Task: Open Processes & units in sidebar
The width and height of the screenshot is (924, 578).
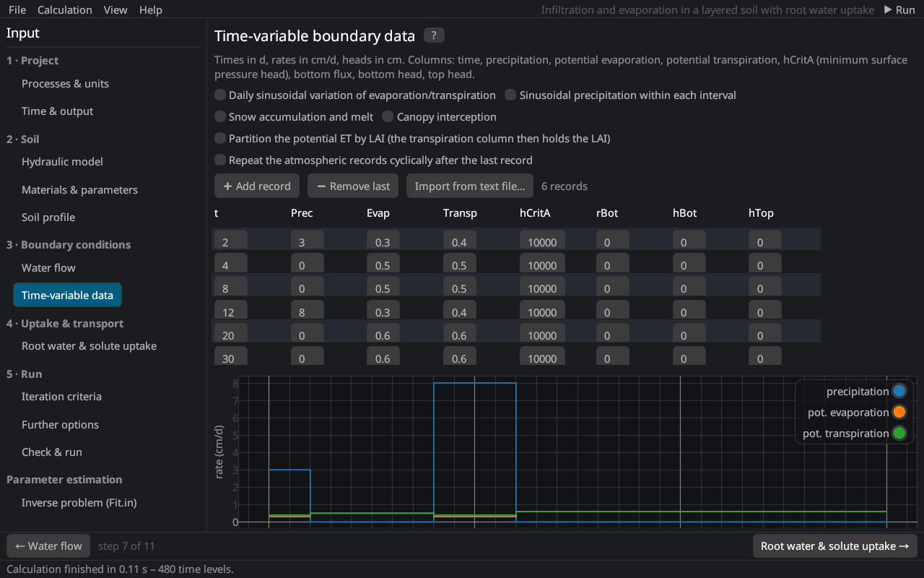Action: tap(65, 84)
